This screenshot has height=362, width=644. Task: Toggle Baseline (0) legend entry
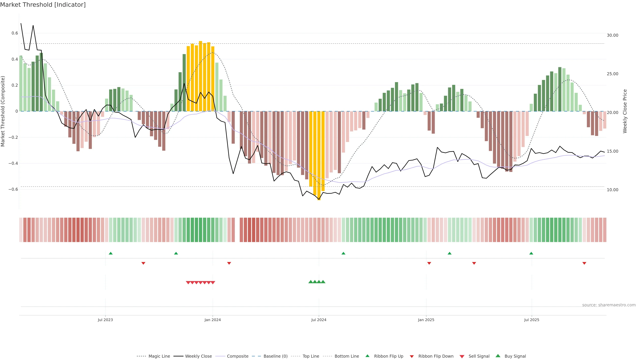[x=275, y=356]
